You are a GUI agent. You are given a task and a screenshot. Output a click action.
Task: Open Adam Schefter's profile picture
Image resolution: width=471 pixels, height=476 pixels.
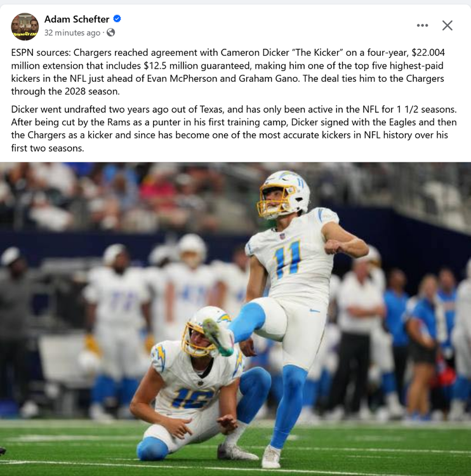(x=25, y=27)
